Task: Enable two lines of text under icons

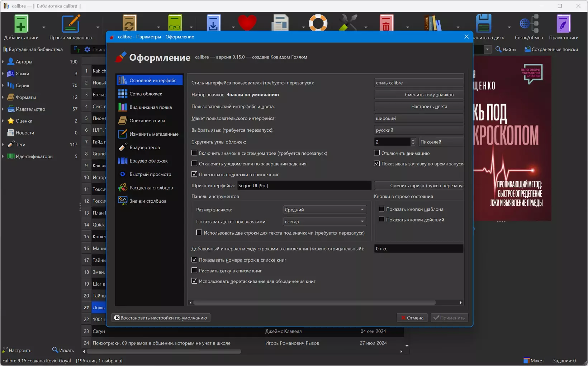Action: [x=199, y=233]
